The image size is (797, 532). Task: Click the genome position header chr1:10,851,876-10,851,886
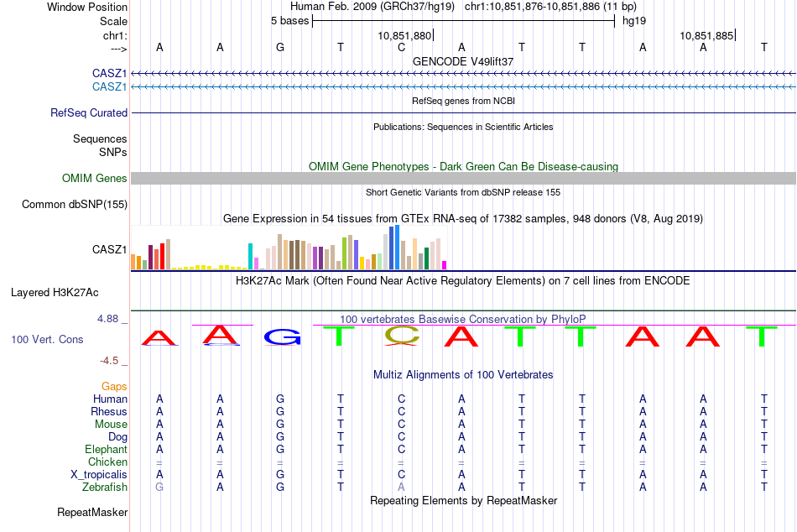(550, 7)
